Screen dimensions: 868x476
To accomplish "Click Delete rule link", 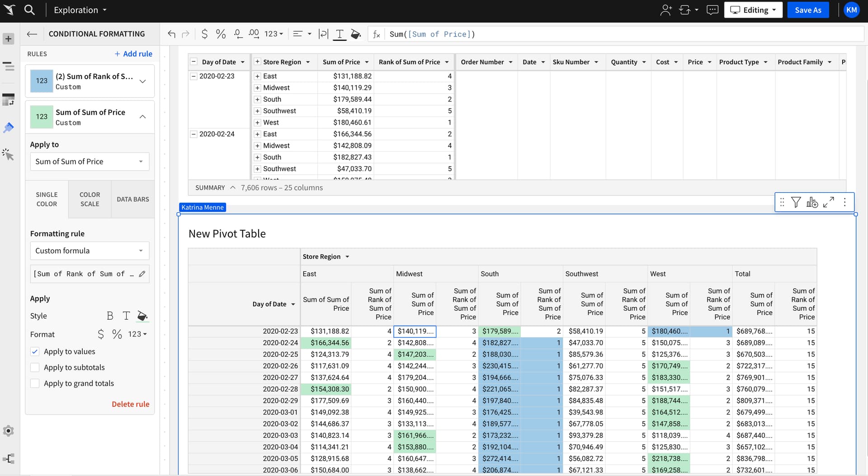I will pyautogui.click(x=130, y=404).
